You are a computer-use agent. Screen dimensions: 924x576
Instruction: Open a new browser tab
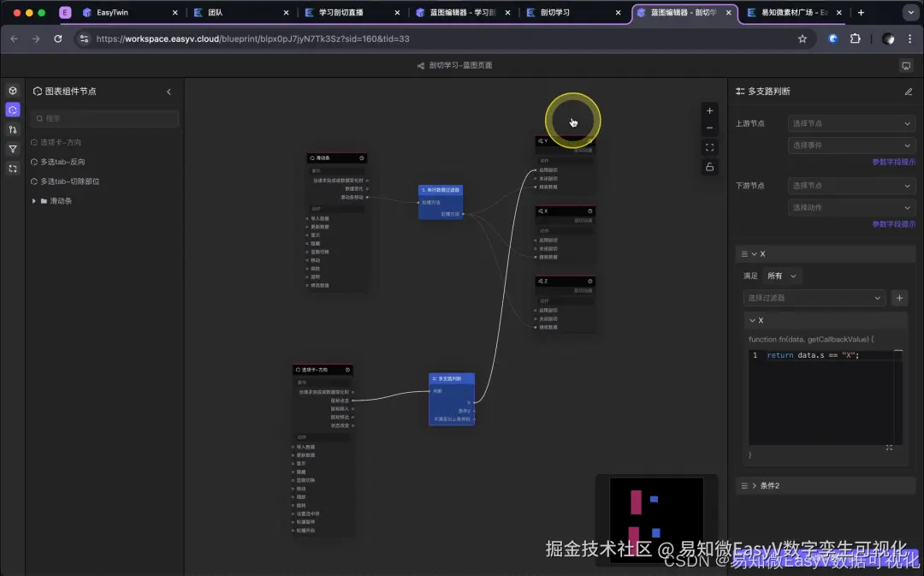click(861, 12)
